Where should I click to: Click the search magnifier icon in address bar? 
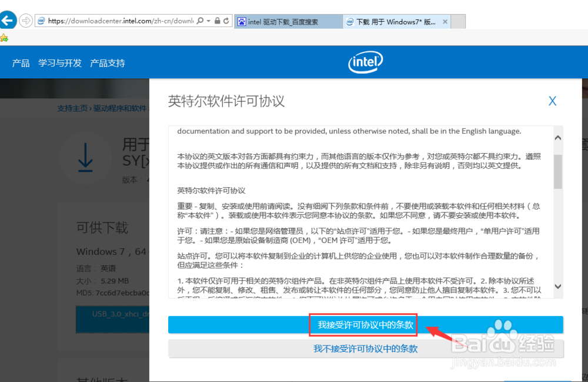click(x=201, y=21)
